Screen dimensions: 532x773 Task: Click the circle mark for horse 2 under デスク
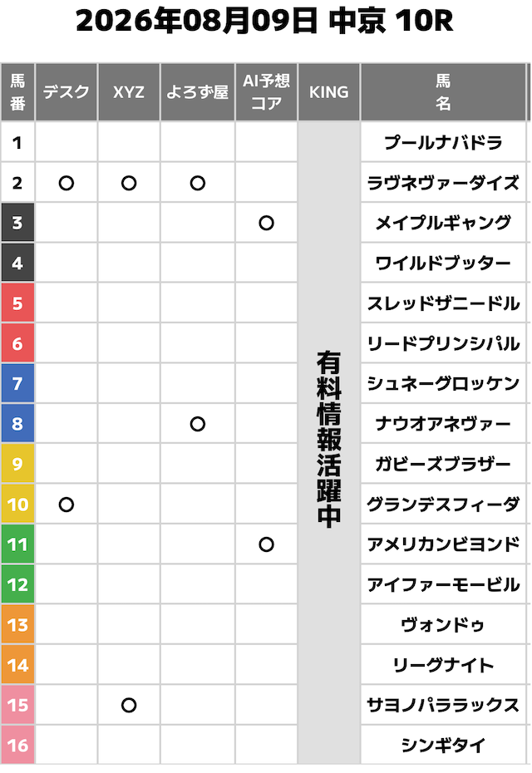66,184
